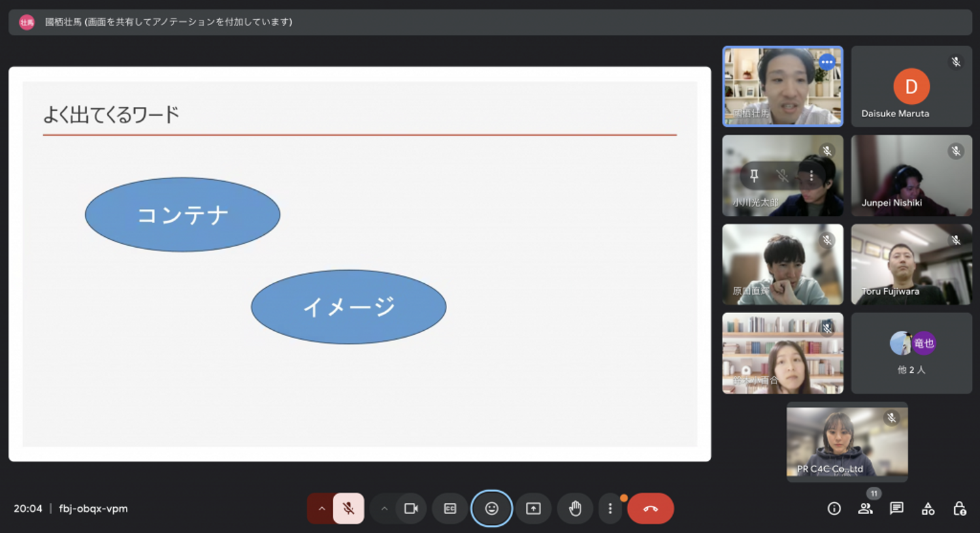
Task: Click the crossed microphone overlay on 小川光太郎's tile
Action: tap(783, 176)
